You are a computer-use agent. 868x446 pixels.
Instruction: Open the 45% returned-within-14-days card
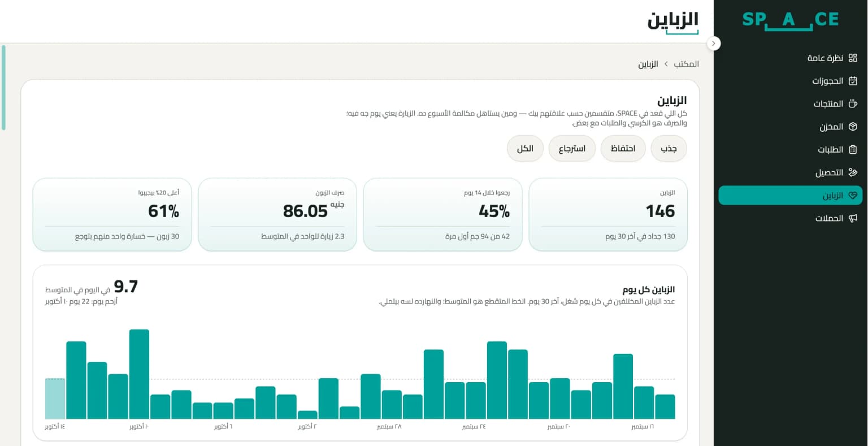(442, 214)
